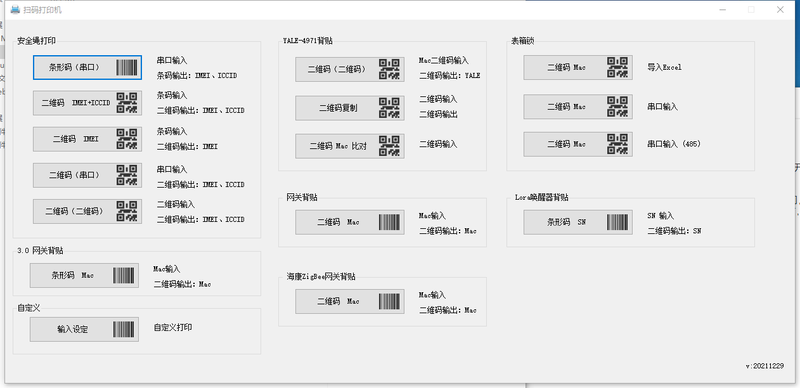Click QR icon on 二维码 Mac 比对 button

coord(389,146)
